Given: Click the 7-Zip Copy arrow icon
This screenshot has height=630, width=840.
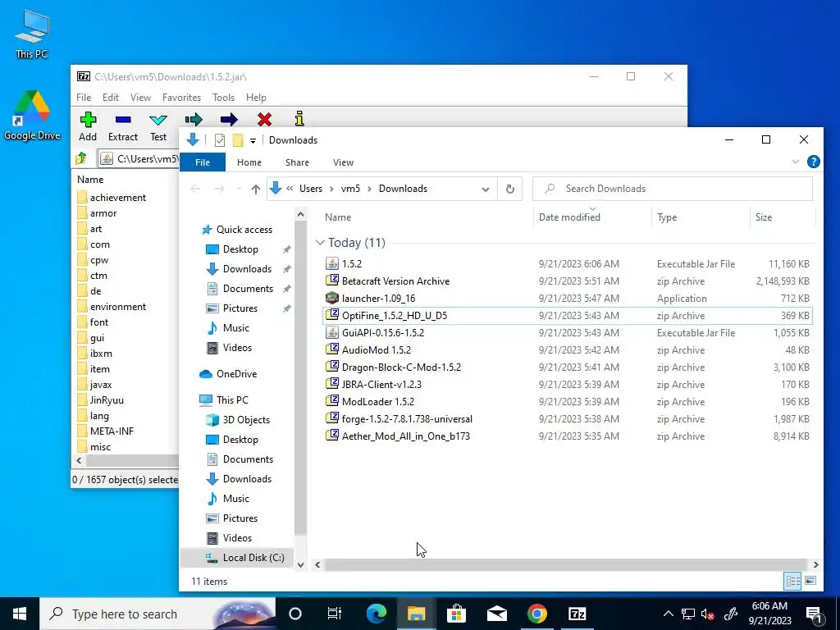Looking at the screenshot, I should tap(194, 119).
